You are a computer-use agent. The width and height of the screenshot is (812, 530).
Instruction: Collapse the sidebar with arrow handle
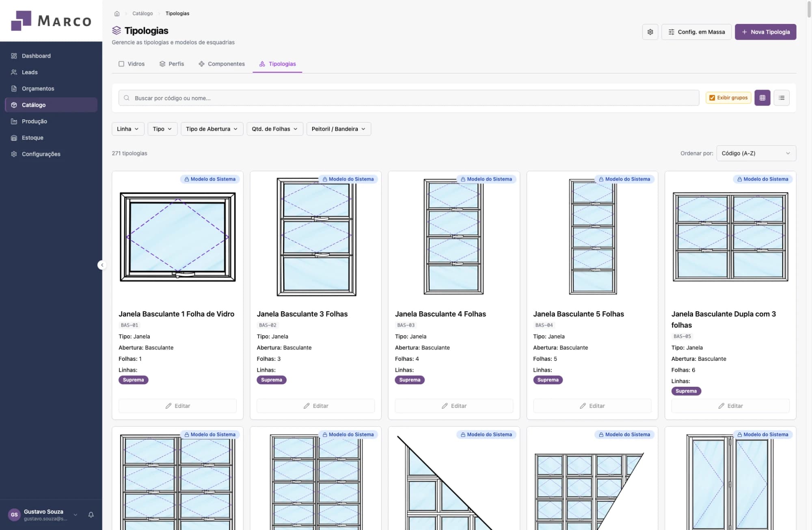(102, 265)
